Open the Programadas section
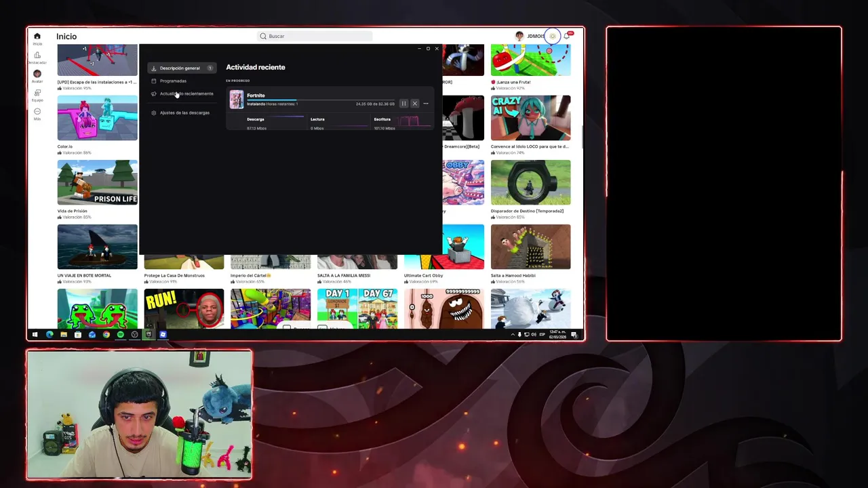868x488 pixels. [173, 81]
